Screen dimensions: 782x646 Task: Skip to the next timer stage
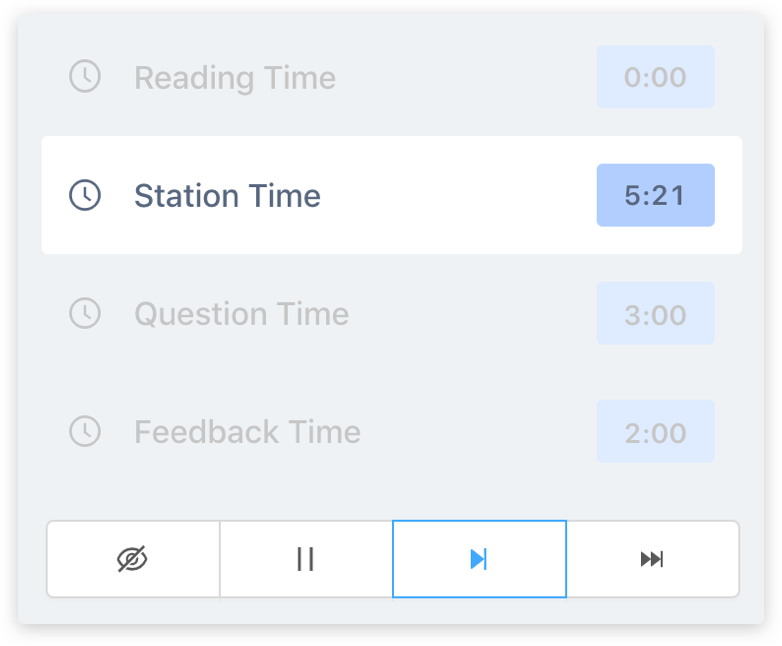(479, 559)
